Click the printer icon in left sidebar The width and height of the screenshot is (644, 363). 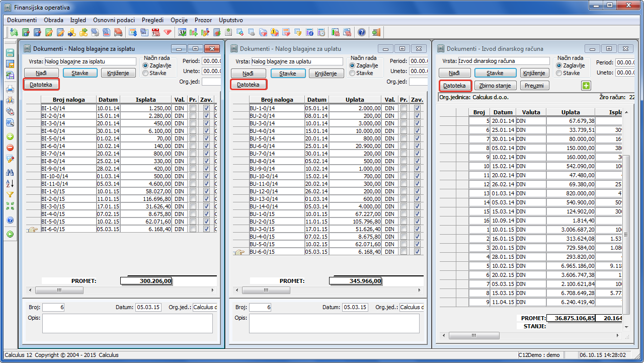point(10,90)
